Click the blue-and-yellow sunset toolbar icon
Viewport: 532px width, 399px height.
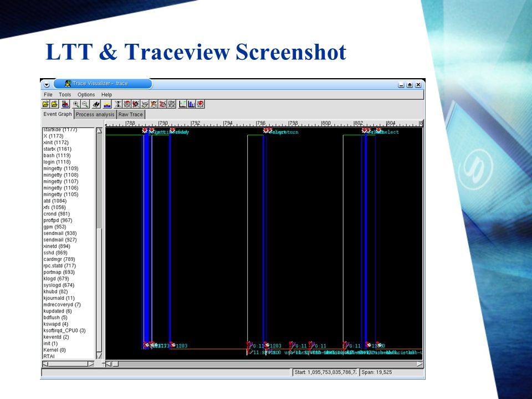click(107, 104)
